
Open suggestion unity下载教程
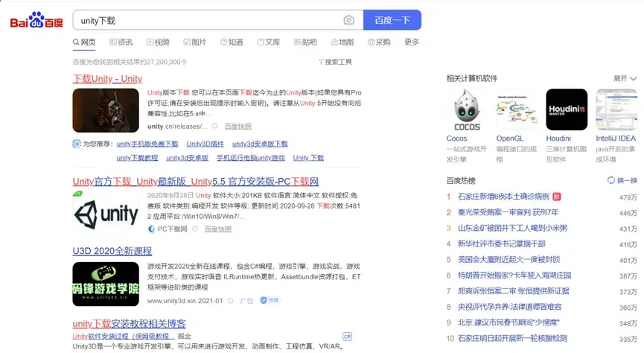click(x=137, y=158)
